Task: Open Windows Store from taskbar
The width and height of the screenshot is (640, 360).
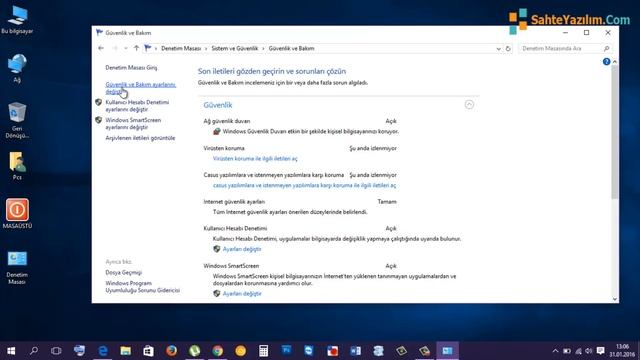Action: [149, 351]
